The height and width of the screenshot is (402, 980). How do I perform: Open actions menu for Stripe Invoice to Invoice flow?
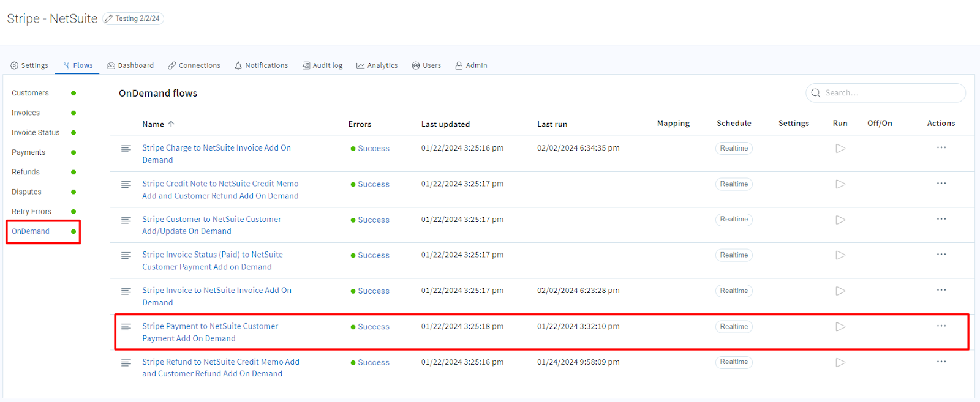tap(941, 290)
